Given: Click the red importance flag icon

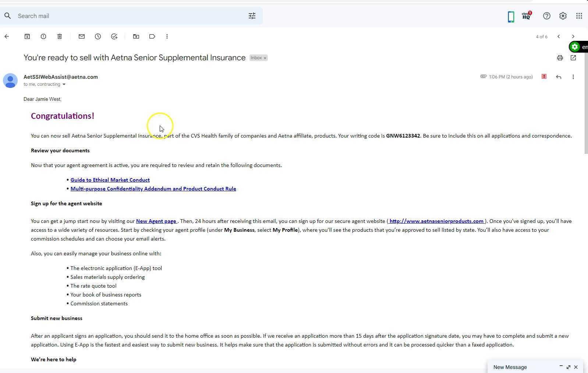Looking at the screenshot, I should pos(544,77).
